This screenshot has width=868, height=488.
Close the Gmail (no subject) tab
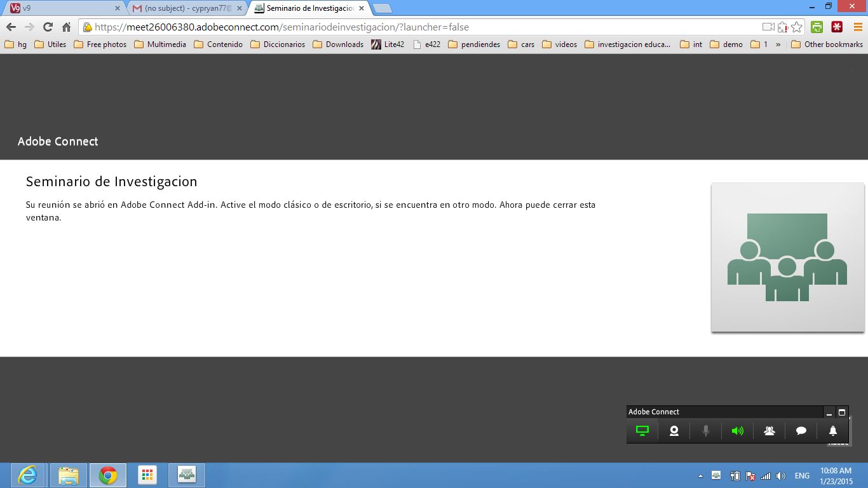pyautogui.click(x=240, y=8)
